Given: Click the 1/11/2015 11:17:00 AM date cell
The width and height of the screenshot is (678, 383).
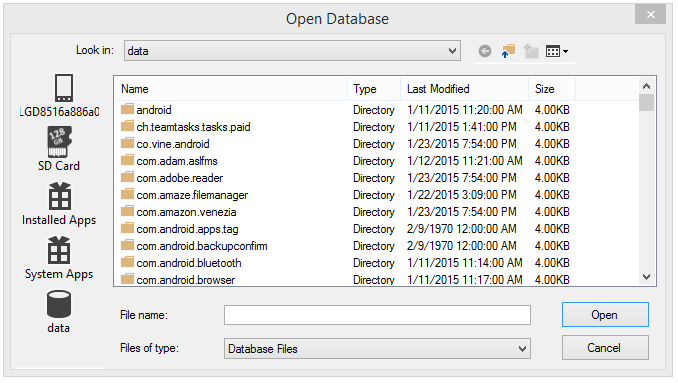Looking at the screenshot, I should click(464, 280).
